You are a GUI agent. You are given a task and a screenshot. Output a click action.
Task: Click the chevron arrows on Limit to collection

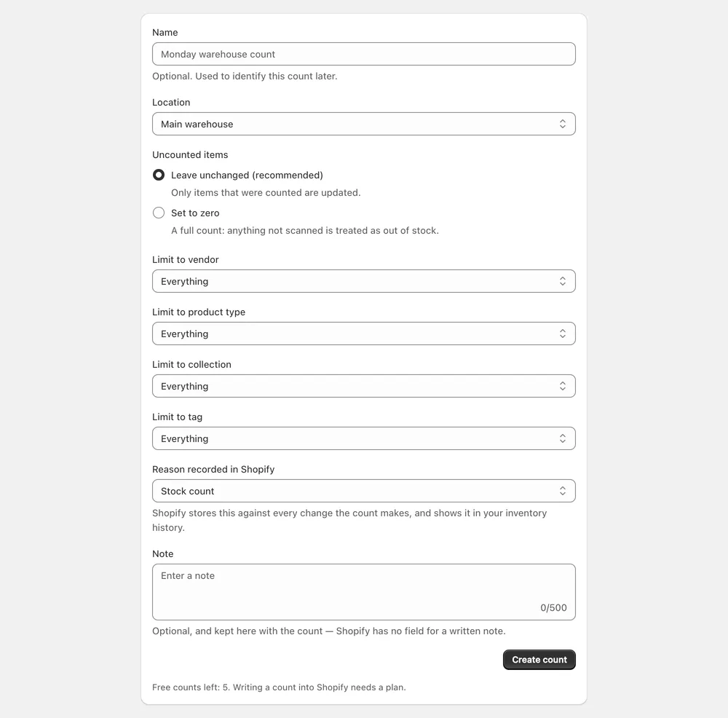(x=562, y=387)
